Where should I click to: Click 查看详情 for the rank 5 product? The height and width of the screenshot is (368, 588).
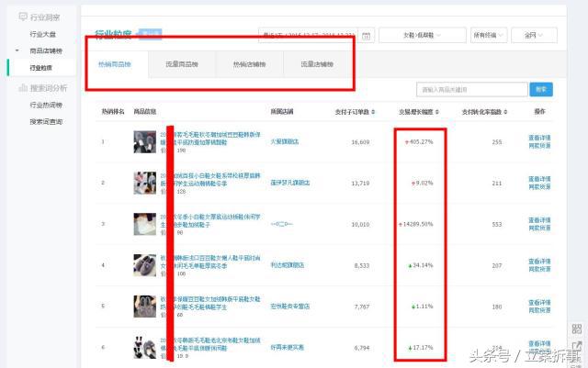pyautogui.click(x=539, y=303)
